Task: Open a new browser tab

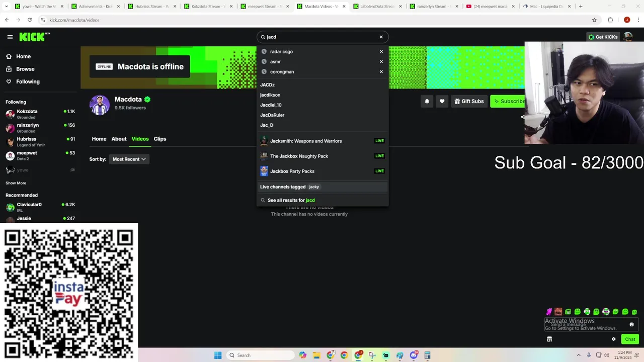Action: click(581, 7)
